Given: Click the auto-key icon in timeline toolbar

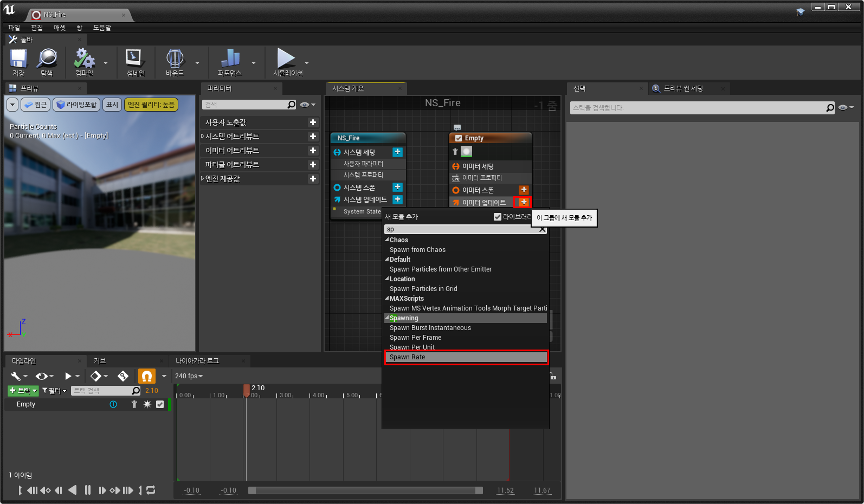Looking at the screenshot, I should pos(123,376).
